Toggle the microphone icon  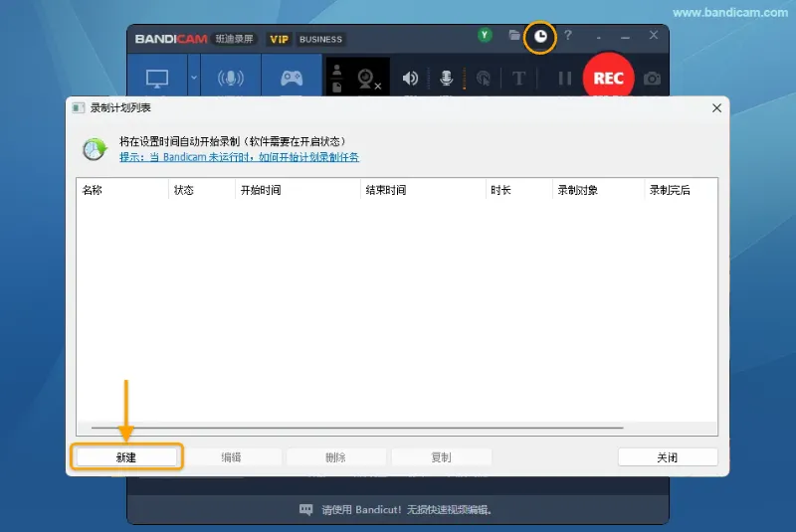(446, 78)
